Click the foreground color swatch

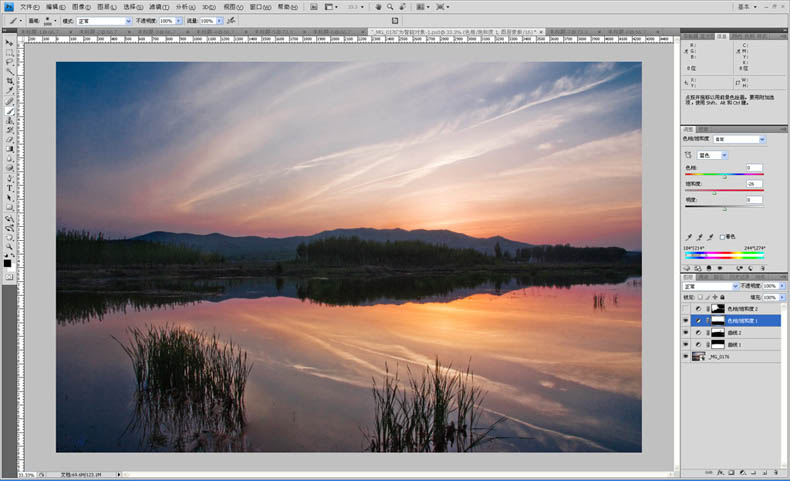(x=7, y=263)
